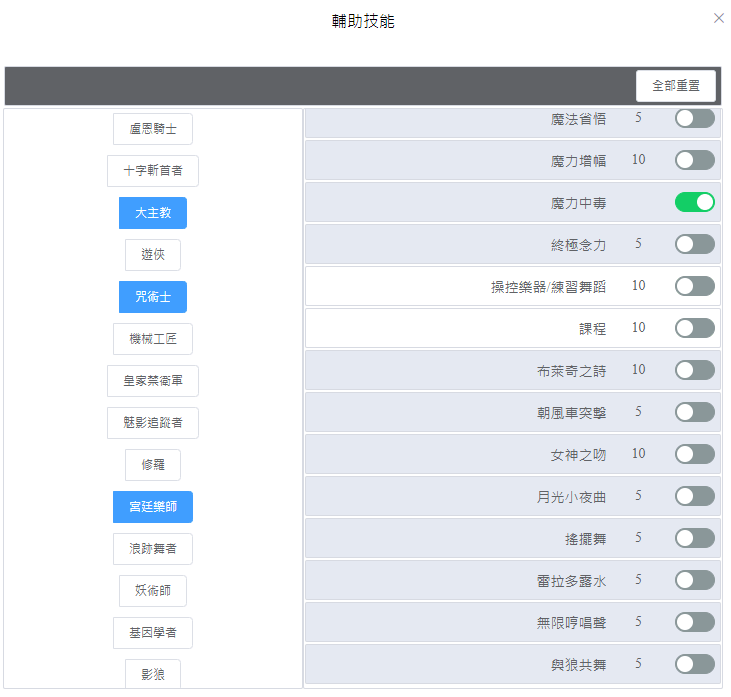Choose the 遊俠 class
The width and height of the screenshot is (731, 697).
tap(153, 255)
